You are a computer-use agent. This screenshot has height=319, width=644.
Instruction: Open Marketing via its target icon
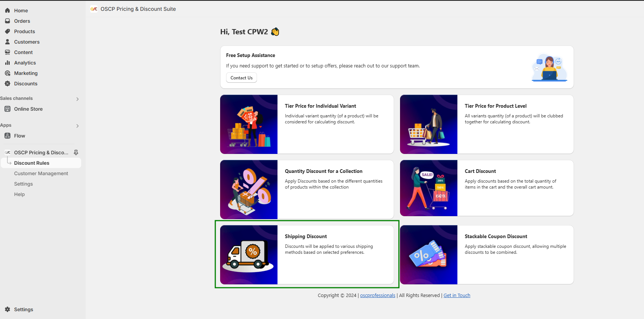tap(7, 73)
